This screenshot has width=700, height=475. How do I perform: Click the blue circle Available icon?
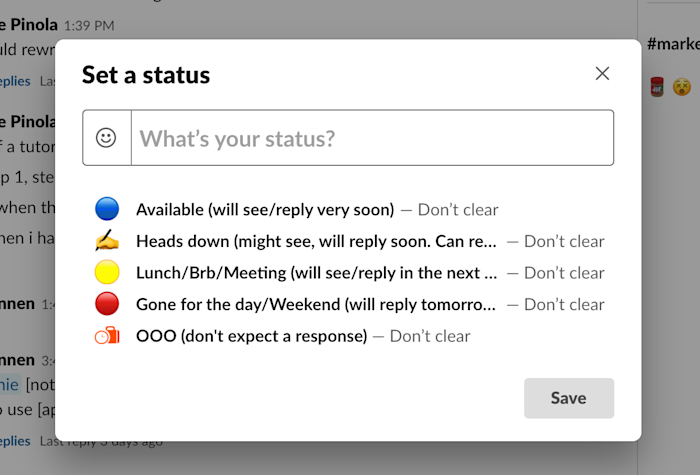click(x=107, y=209)
